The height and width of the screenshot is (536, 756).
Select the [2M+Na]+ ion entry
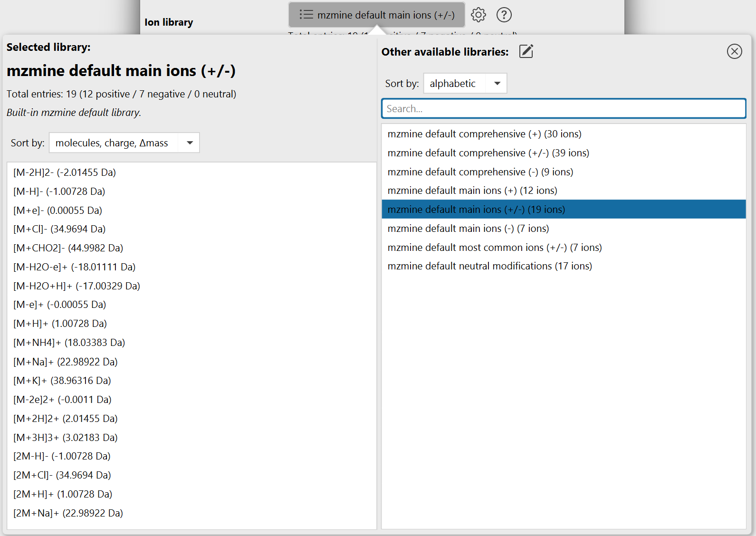[x=192, y=513]
